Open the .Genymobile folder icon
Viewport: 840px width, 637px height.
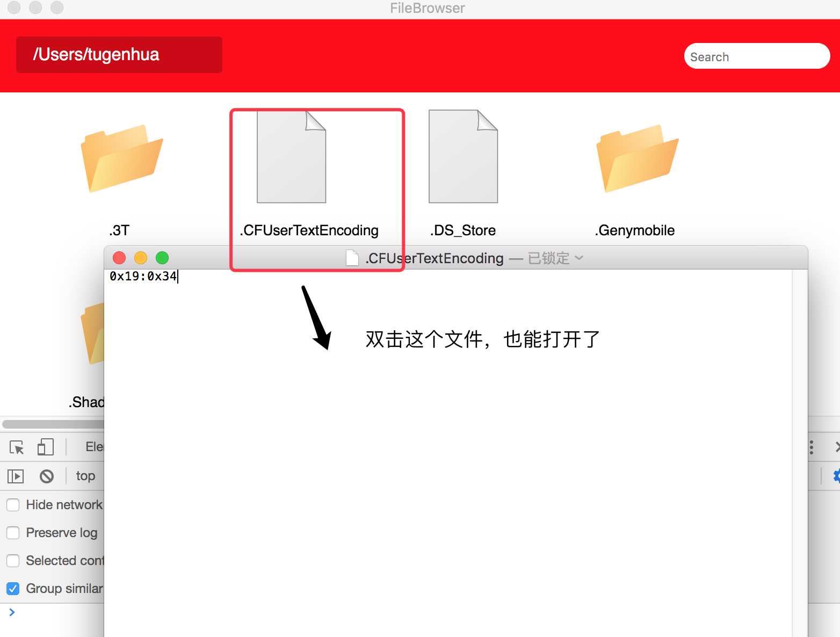(x=638, y=158)
